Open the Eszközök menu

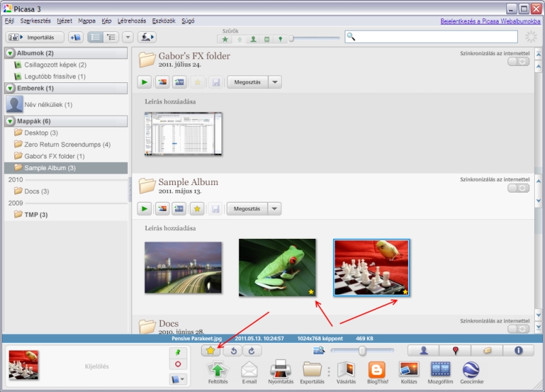coord(163,21)
